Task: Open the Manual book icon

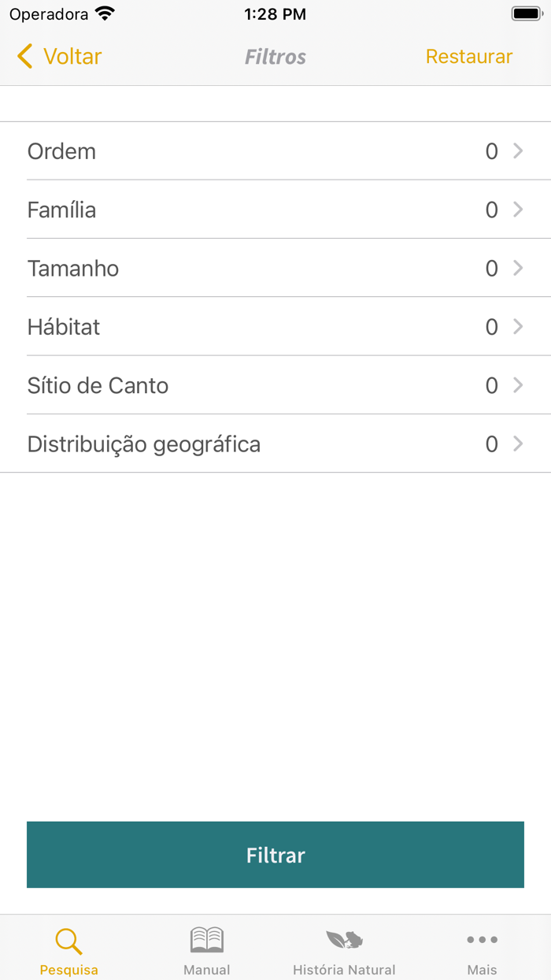Action: 206,939
